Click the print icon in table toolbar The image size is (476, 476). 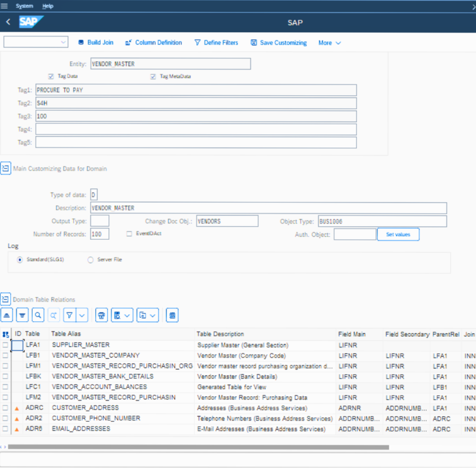102,315
